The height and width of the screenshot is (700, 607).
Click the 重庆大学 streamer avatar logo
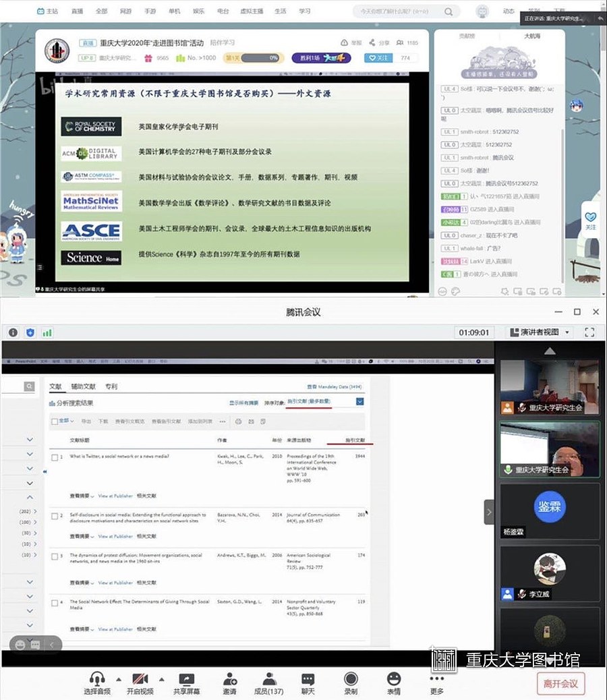click(57, 51)
